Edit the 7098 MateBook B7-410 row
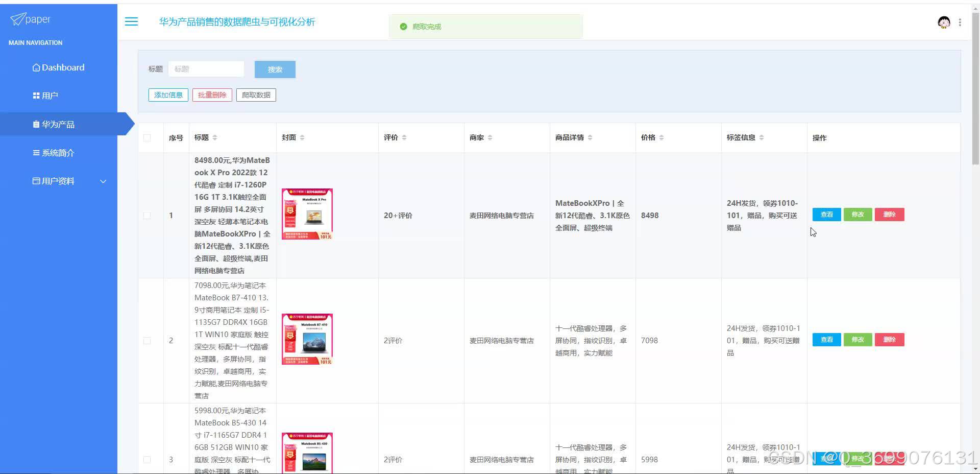 click(858, 340)
